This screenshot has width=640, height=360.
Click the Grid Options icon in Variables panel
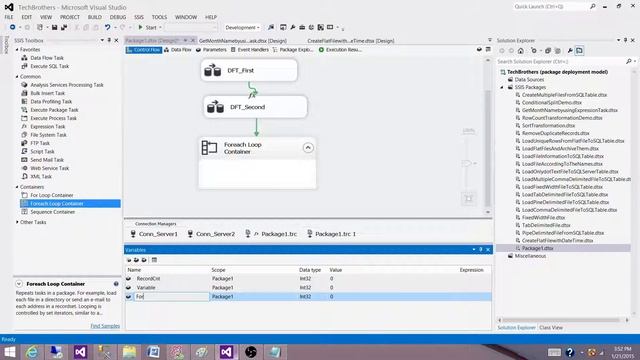[x=154, y=260]
